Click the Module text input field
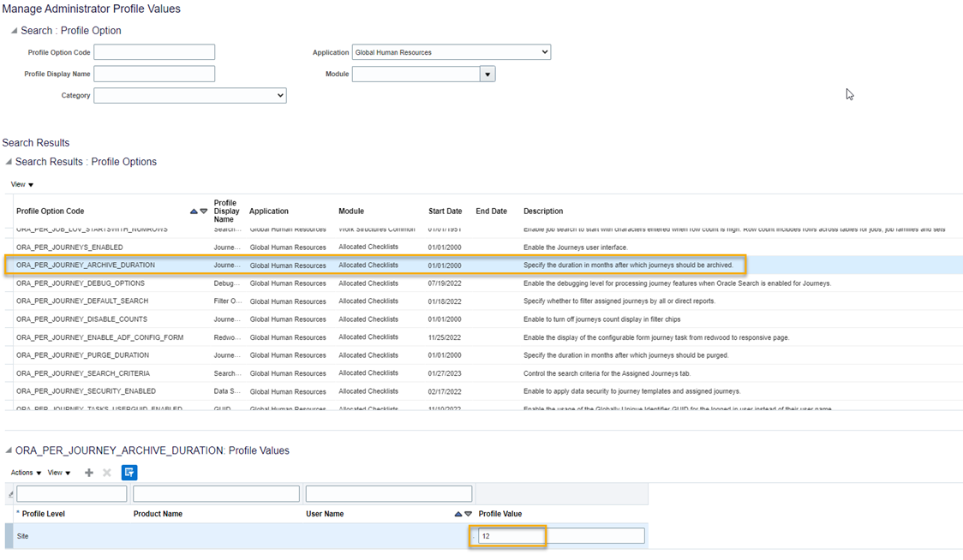Viewport: 963px width, 560px height. [x=416, y=74]
